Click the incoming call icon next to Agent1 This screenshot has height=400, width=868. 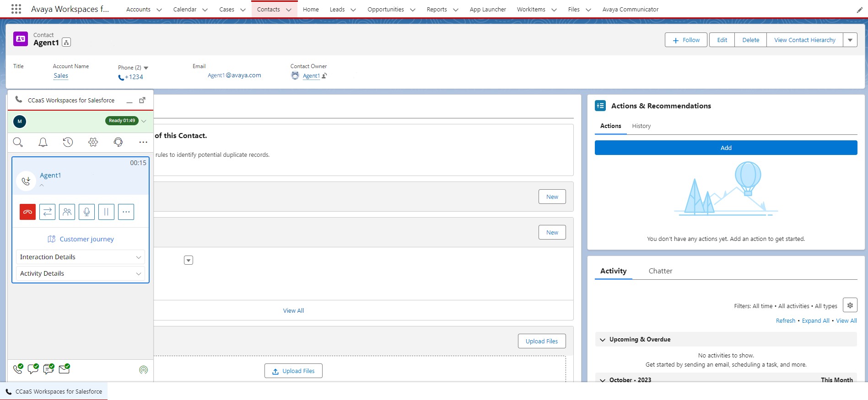click(x=26, y=181)
